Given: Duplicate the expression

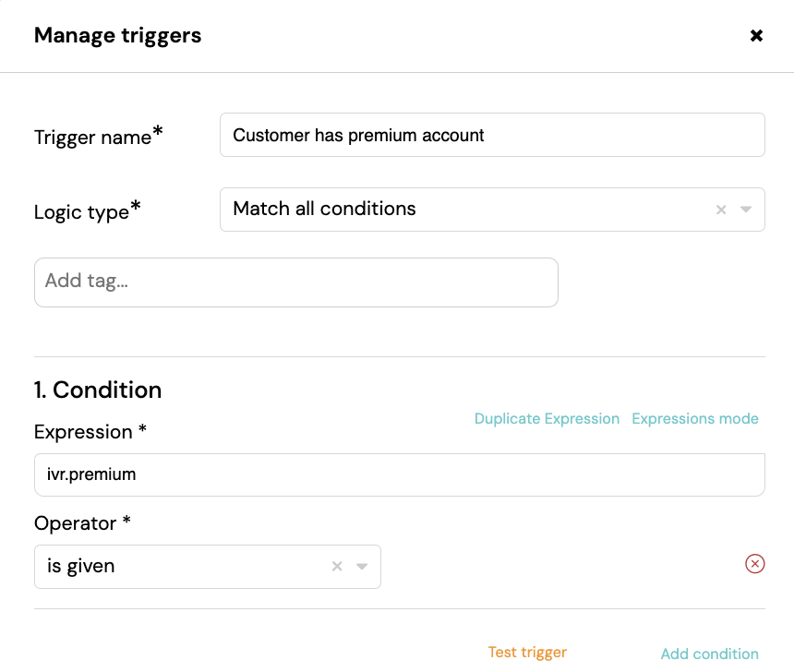Looking at the screenshot, I should (x=547, y=419).
